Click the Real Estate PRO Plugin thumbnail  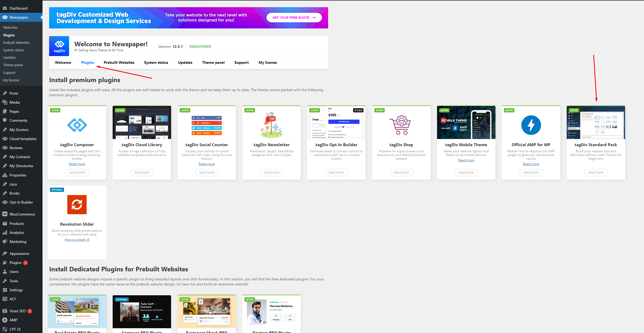(x=77, y=312)
